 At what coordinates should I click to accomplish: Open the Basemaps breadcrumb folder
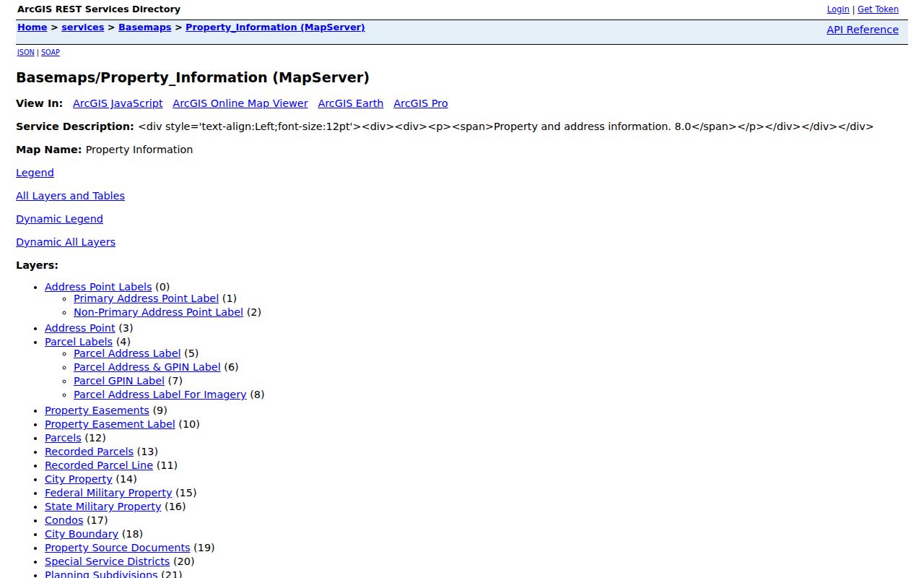145,27
